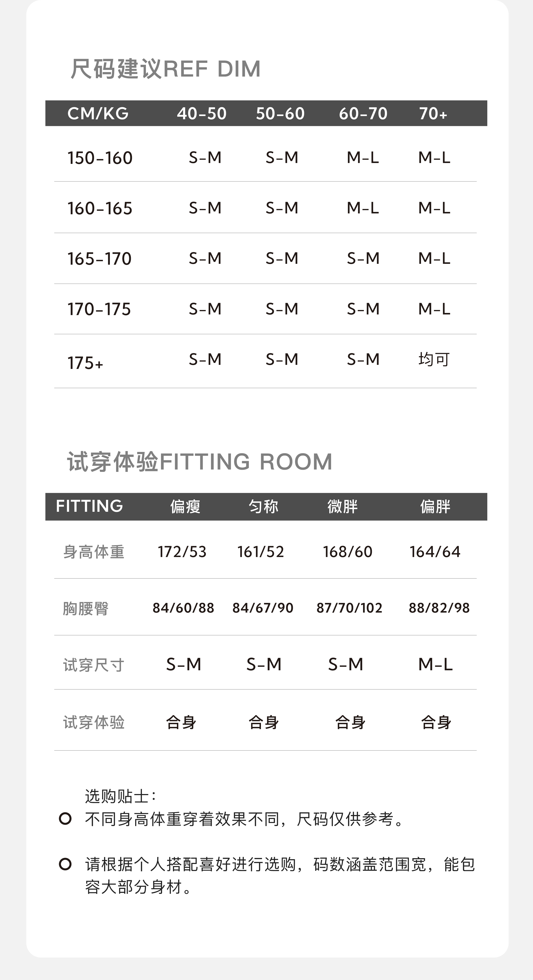Select the 150-160 height row label
Image resolution: width=533 pixels, height=980 pixels.
pos(100,158)
